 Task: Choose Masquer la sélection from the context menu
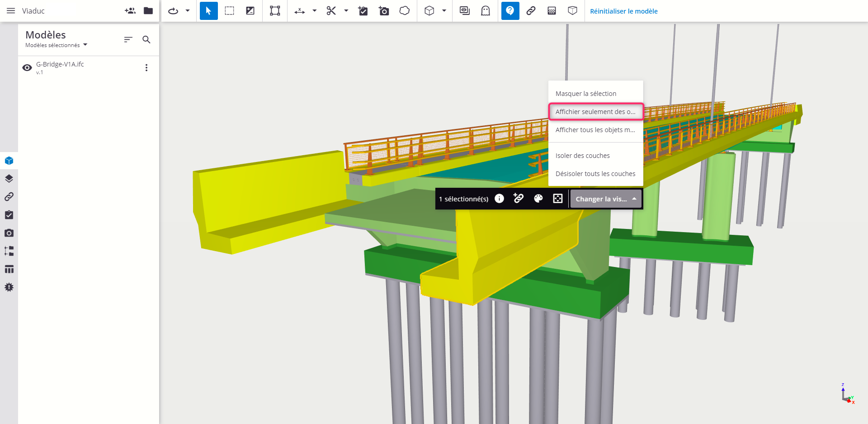[586, 93]
